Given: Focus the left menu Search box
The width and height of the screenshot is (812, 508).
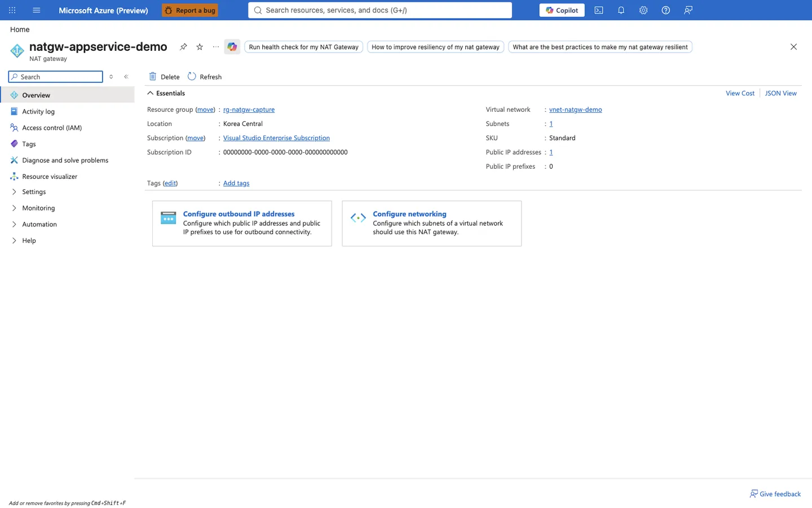Looking at the screenshot, I should pyautogui.click(x=56, y=77).
